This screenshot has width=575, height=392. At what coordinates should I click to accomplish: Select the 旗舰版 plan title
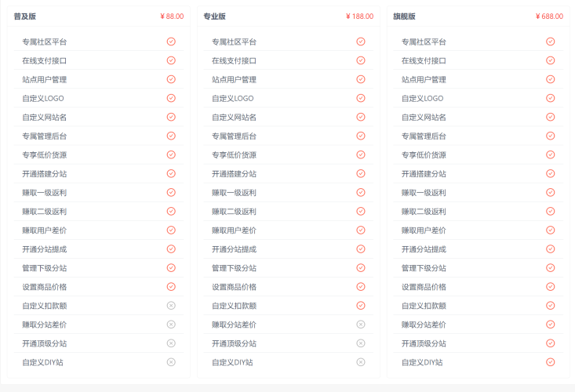[x=404, y=16]
